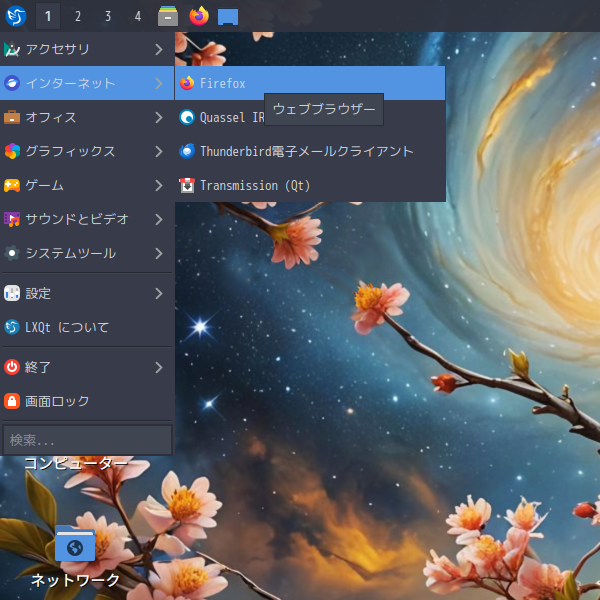The width and height of the screenshot is (600, 600).
Task: Click the コンピューター desktop label
Action: (76, 463)
